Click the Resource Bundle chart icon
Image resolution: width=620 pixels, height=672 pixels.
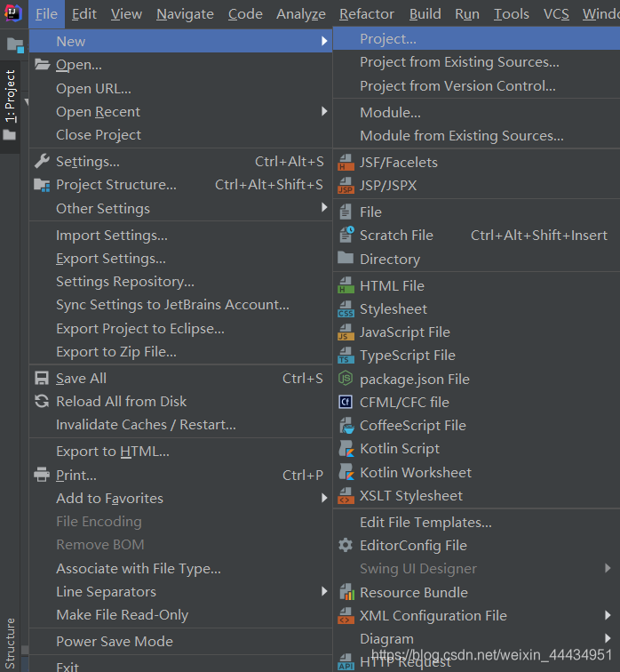346,592
